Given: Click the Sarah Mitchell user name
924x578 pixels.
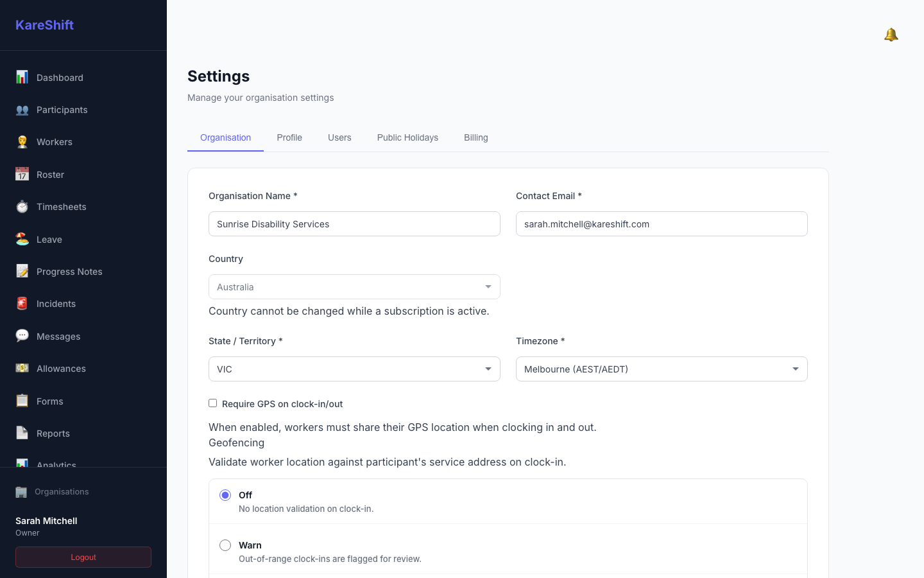Looking at the screenshot, I should tap(46, 521).
